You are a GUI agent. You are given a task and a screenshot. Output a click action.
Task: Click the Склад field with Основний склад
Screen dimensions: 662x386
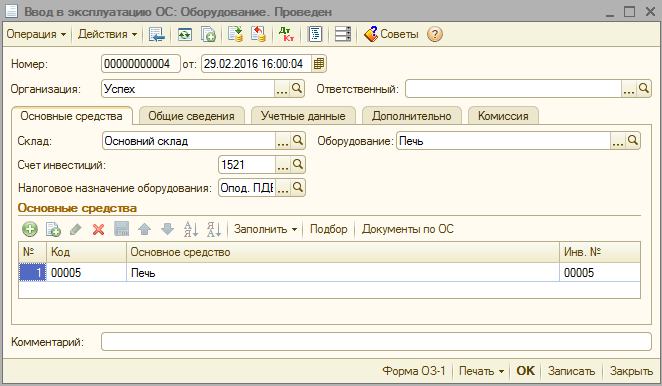pos(189,141)
